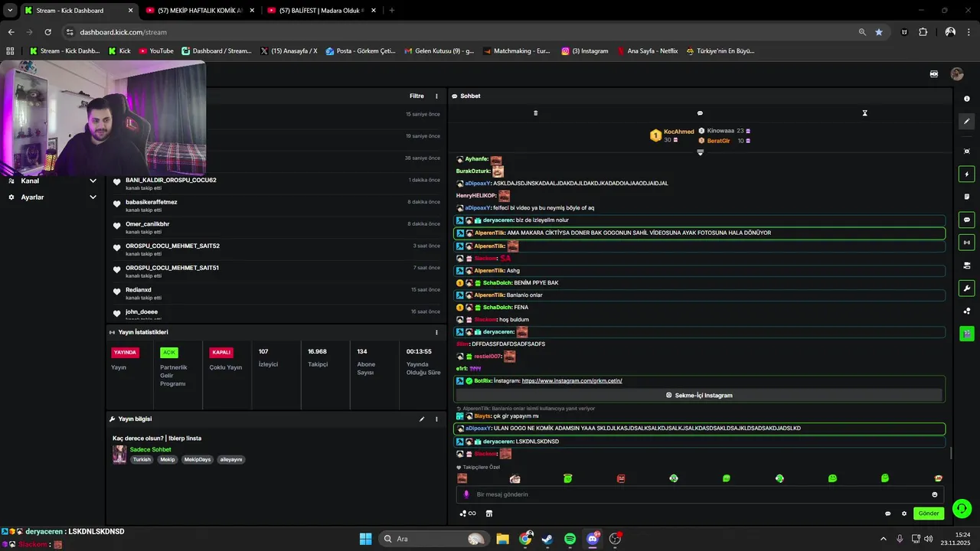Open chat settings gear beside Gönder
The width and height of the screenshot is (980, 551).
[x=904, y=514]
